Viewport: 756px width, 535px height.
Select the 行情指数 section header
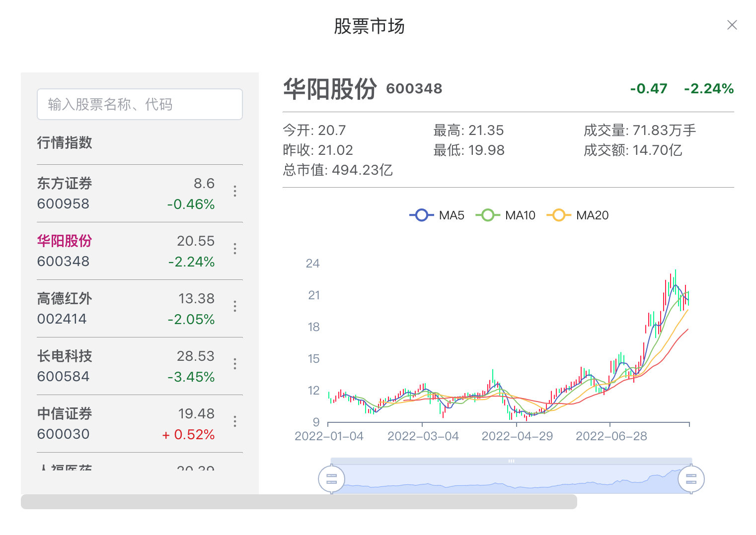(65, 143)
